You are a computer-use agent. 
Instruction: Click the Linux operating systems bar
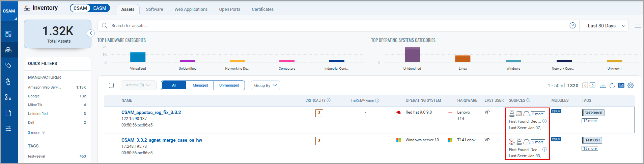click(x=463, y=58)
